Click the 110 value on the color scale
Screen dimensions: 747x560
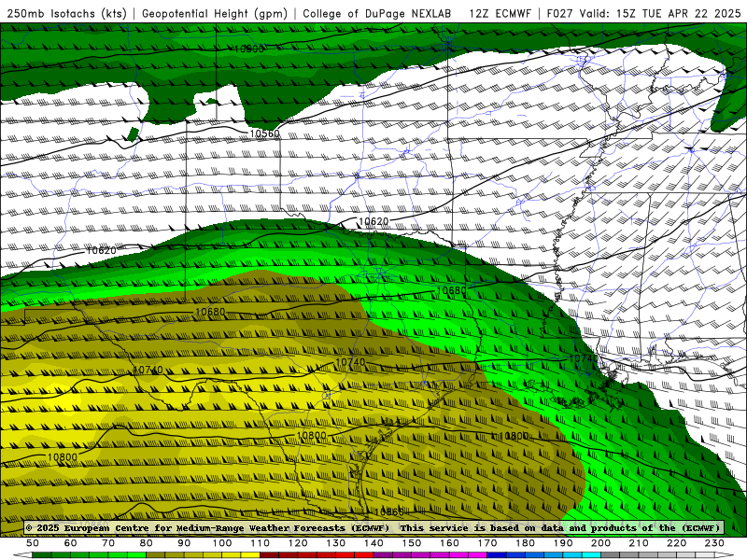[x=261, y=543]
